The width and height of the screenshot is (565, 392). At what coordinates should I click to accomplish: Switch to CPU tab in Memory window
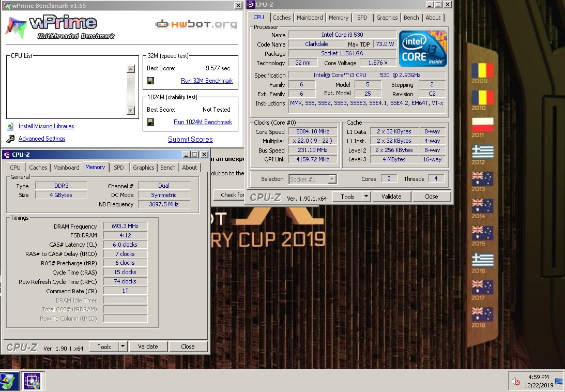tap(15, 168)
